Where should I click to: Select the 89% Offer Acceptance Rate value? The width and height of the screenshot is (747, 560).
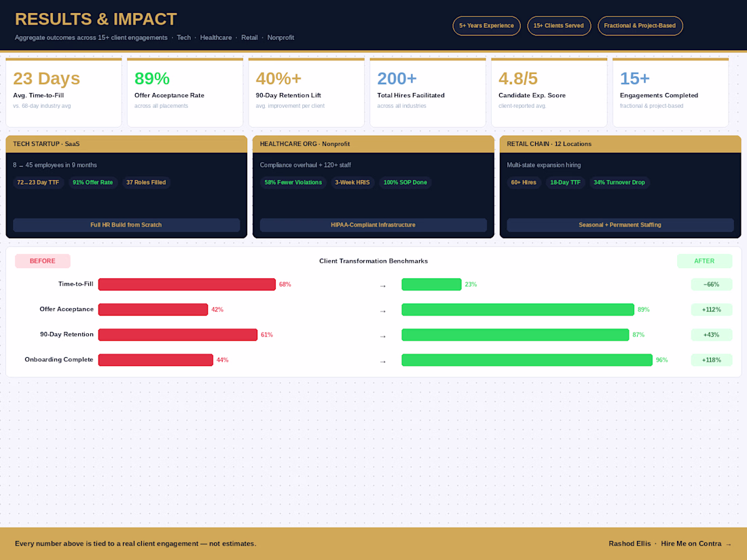[152, 79]
